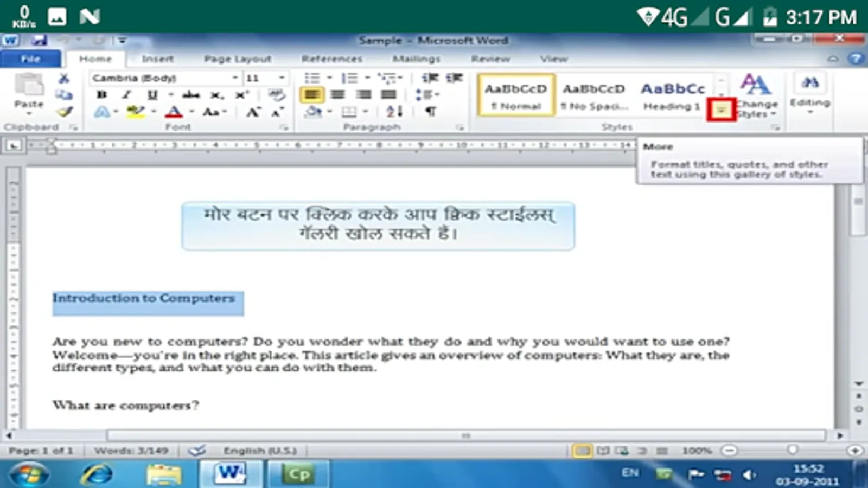Open the Line Spacing dropdown
Image resolution: width=868 pixels, height=488 pixels.
click(x=427, y=95)
